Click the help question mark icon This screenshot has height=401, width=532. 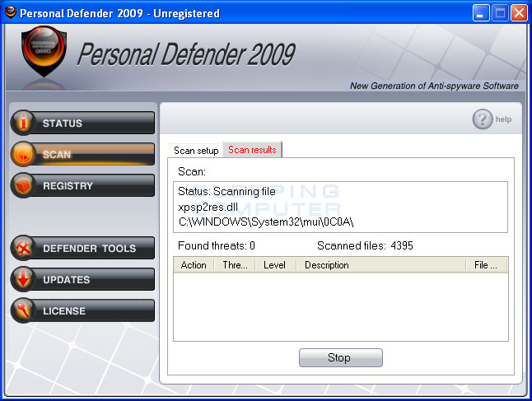pos(482,119)
